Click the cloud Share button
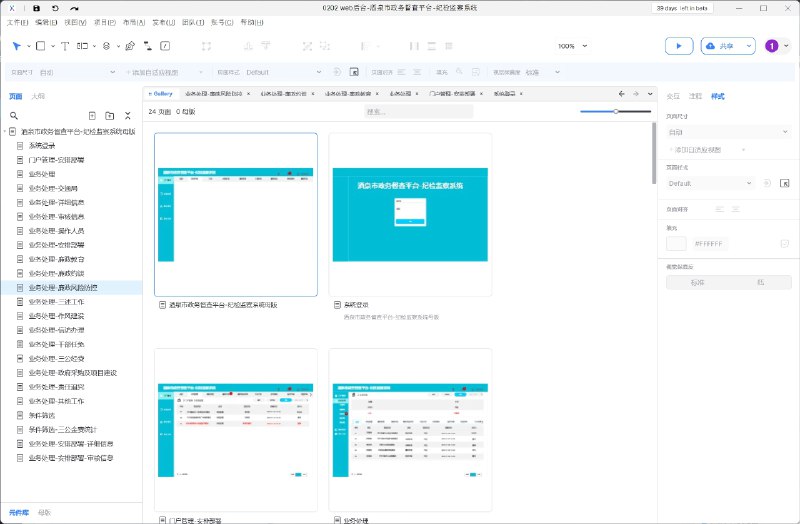The height and width of the screenshot is (524, 800). pos(721,46)
